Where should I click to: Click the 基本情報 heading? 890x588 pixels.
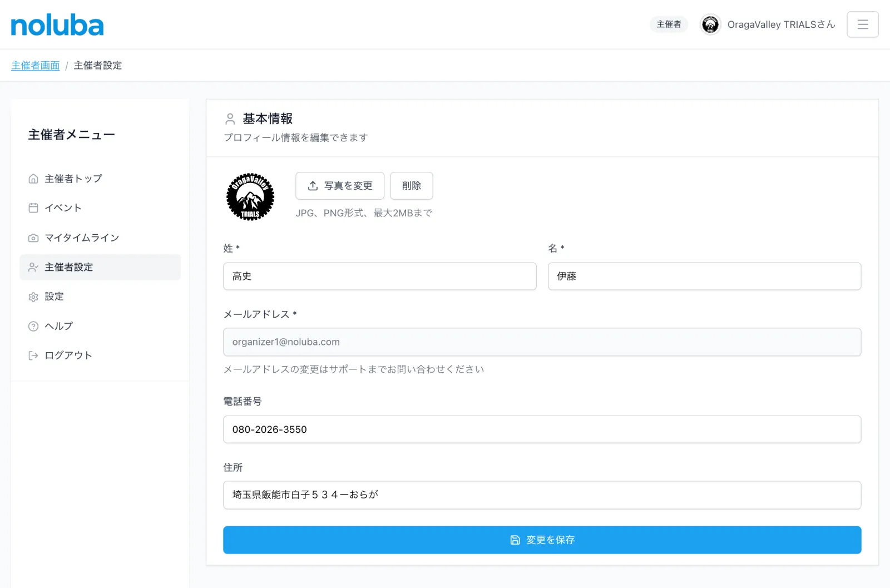tap(268, 118)
